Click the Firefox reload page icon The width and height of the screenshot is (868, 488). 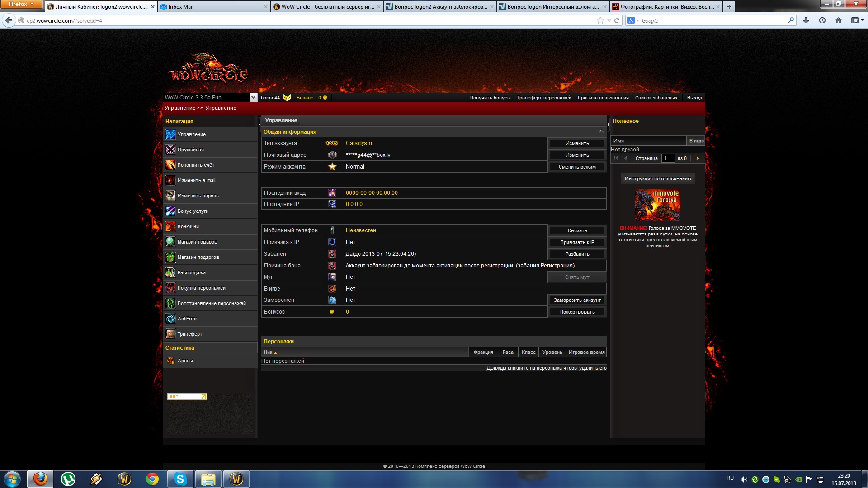pos(617,20)
